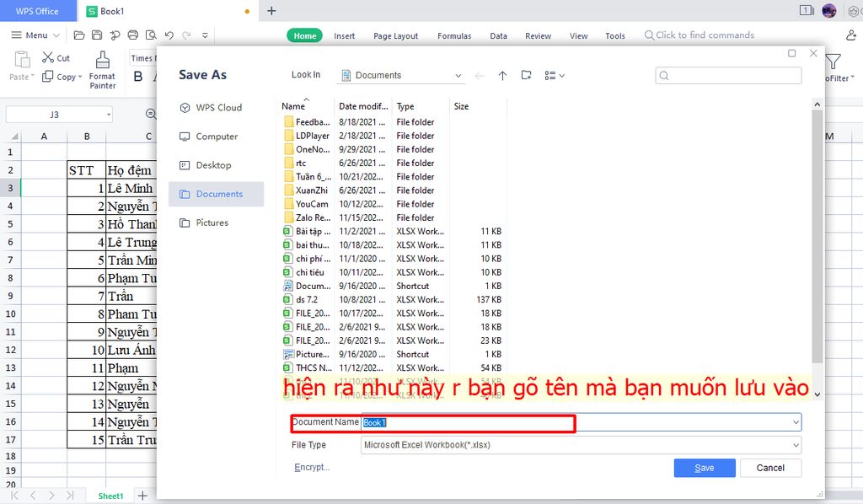Select Desktop location in sidebar
Screen dimensions: 863x504
(216, 165)
